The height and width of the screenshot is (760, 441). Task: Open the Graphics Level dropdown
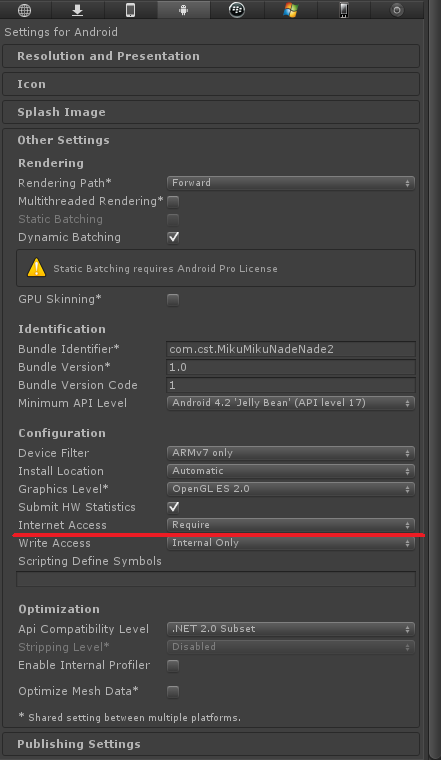pos(291,489)
